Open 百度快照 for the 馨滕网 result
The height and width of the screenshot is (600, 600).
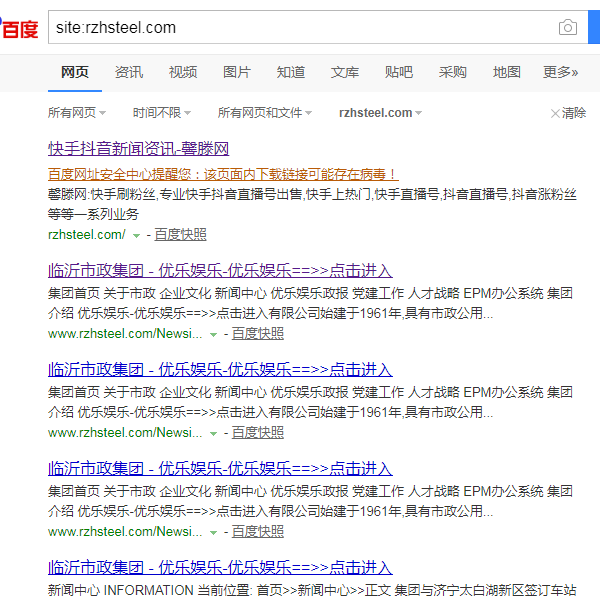coord(180,235)
